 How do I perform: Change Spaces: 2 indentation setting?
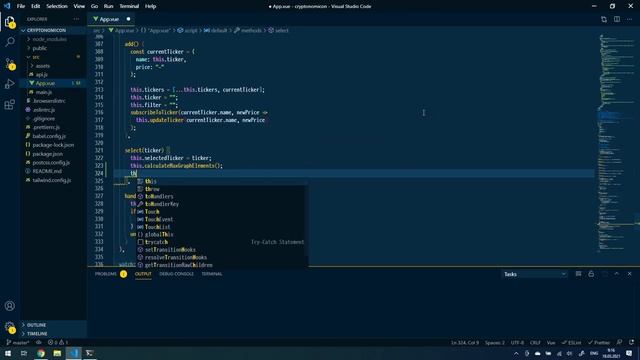[x=495, y=342]
